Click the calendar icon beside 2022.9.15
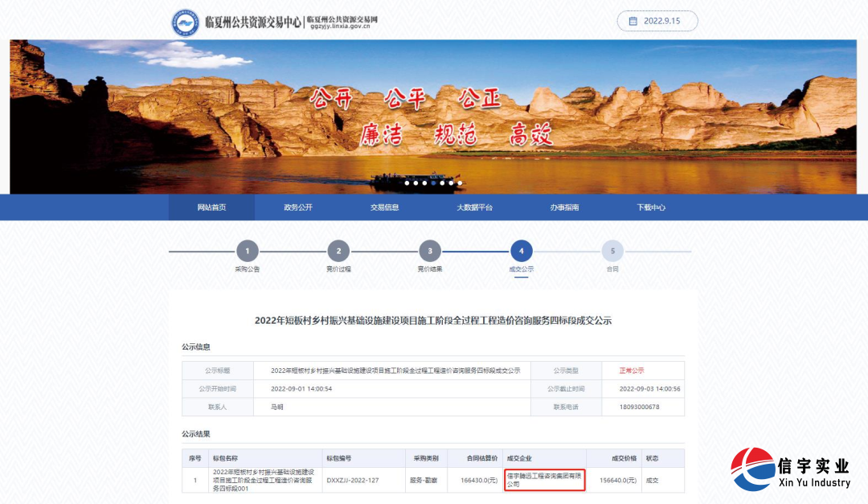The image size is (868, 504). pyautogui.click(x=634, y=21)
